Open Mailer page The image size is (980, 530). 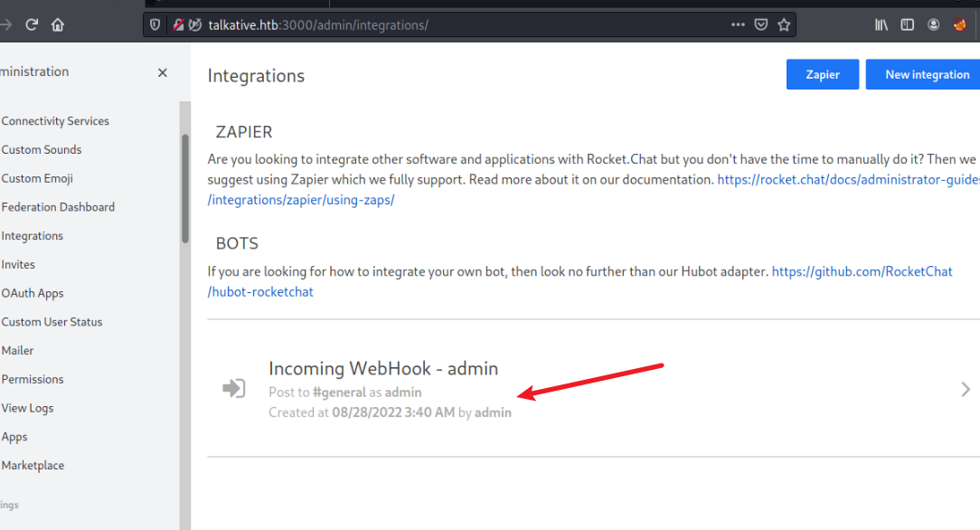(x=17, y=351)
